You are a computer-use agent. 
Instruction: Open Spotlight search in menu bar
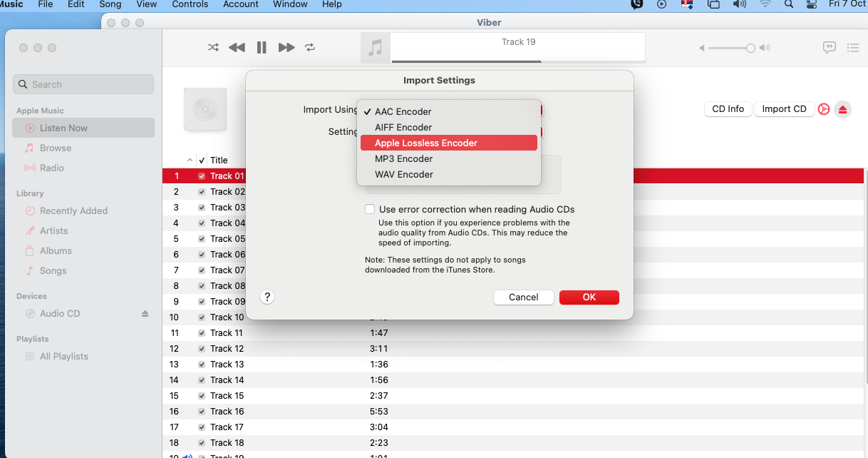tap(789, 4)
